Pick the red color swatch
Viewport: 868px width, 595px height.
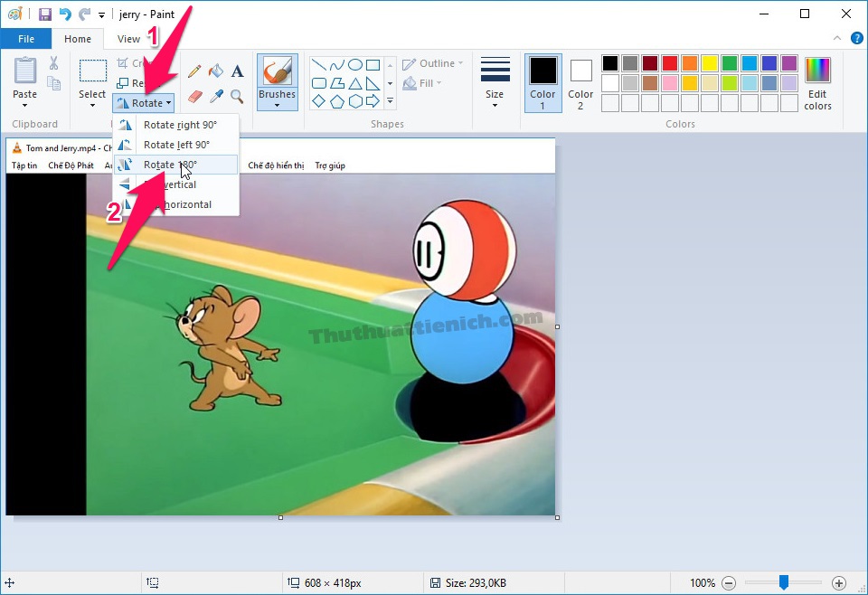(x=670, y=63)
